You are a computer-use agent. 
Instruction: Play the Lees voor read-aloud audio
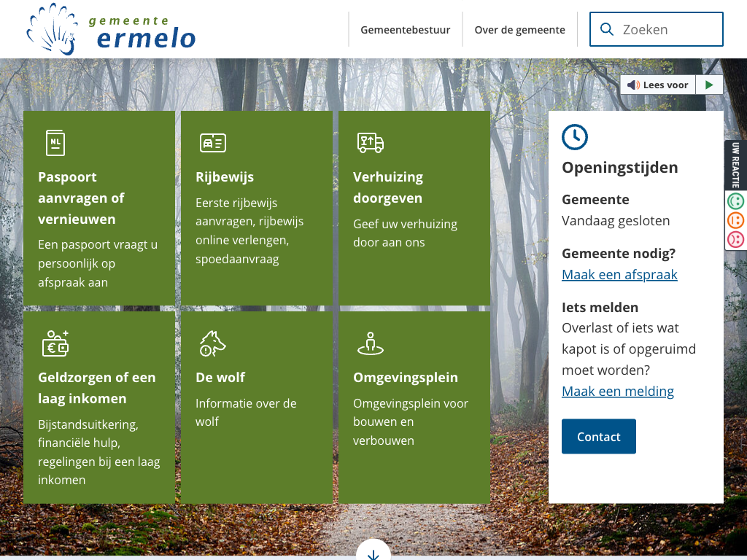tap(709, 85)
